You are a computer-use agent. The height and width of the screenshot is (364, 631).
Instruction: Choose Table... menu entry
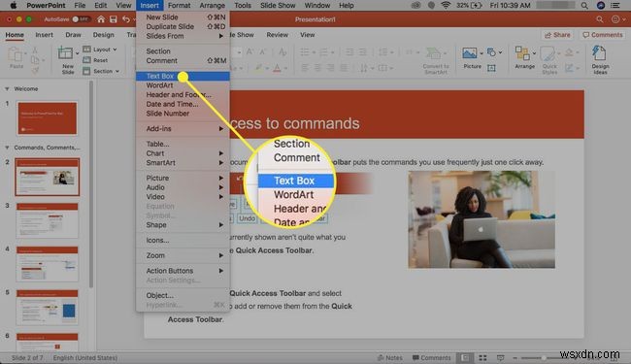(x=183, y=144)
